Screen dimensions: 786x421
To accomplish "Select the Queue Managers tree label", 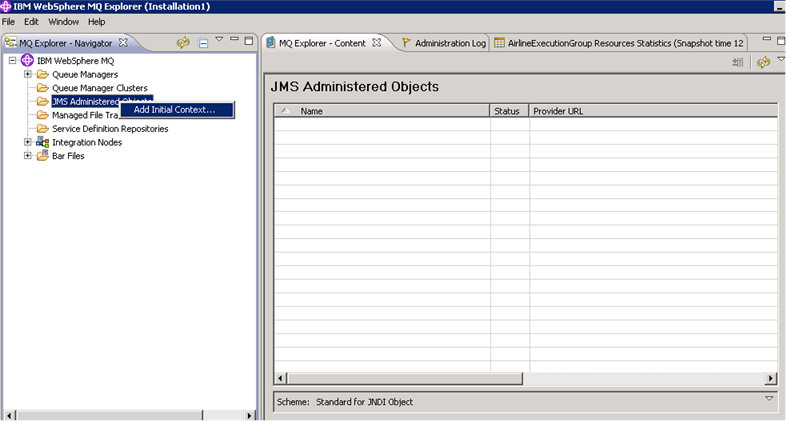I will [85, 75].
